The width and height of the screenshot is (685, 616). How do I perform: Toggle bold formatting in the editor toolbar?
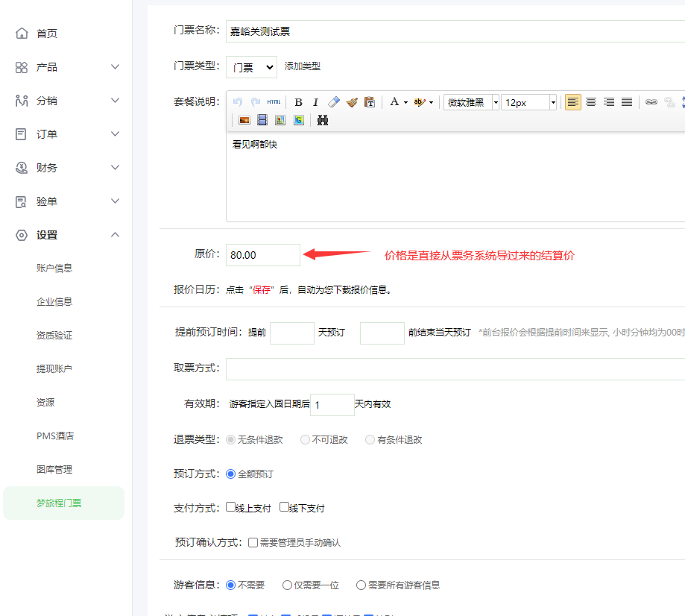coord(298,102)
